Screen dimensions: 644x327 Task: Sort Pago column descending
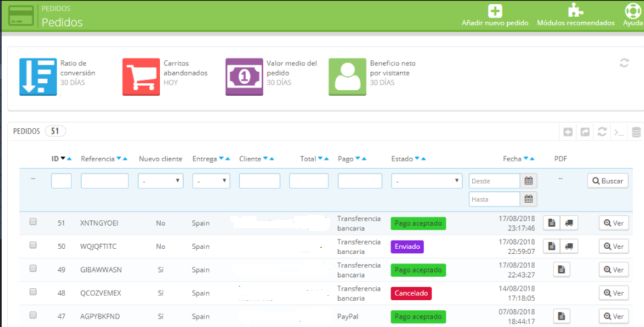point(357,158)
